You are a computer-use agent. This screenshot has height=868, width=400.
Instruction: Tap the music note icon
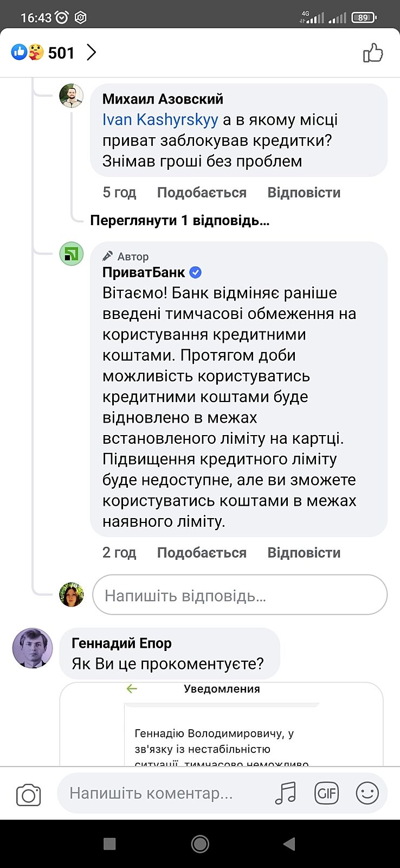(286, 793)
